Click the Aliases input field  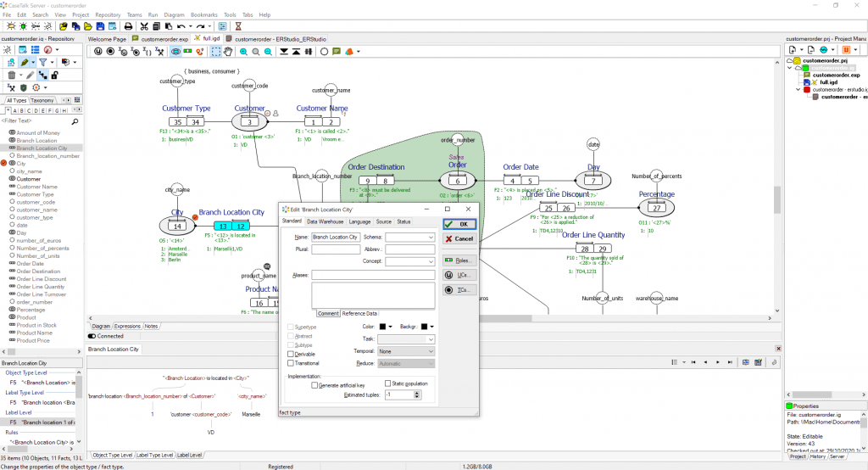[x=373, y=275]
